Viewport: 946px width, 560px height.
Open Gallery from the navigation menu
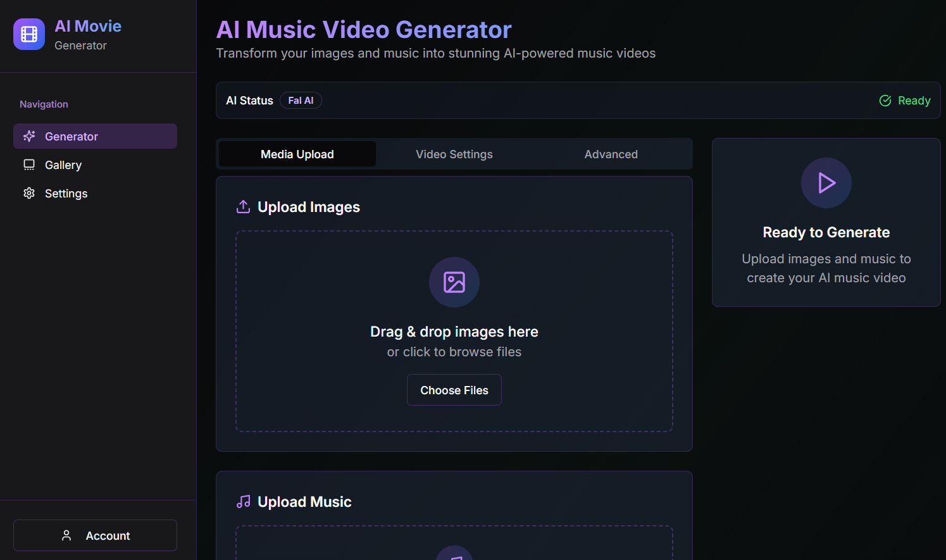(63, 165)
